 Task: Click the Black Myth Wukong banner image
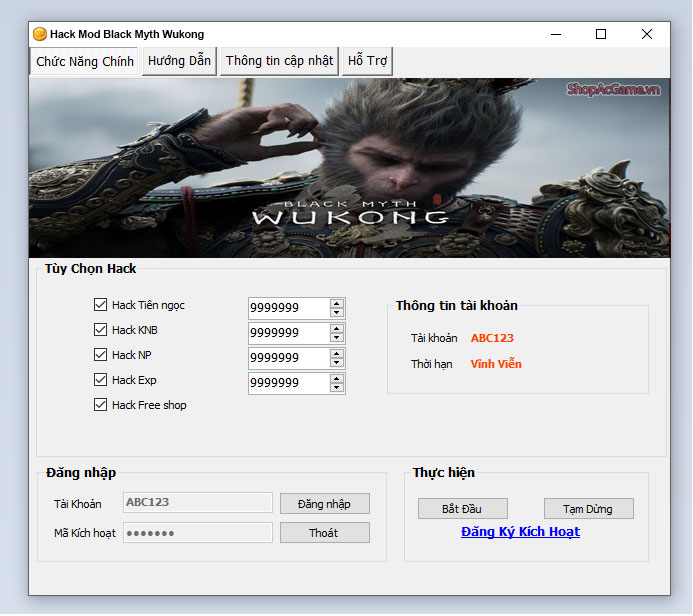(349, 168)
